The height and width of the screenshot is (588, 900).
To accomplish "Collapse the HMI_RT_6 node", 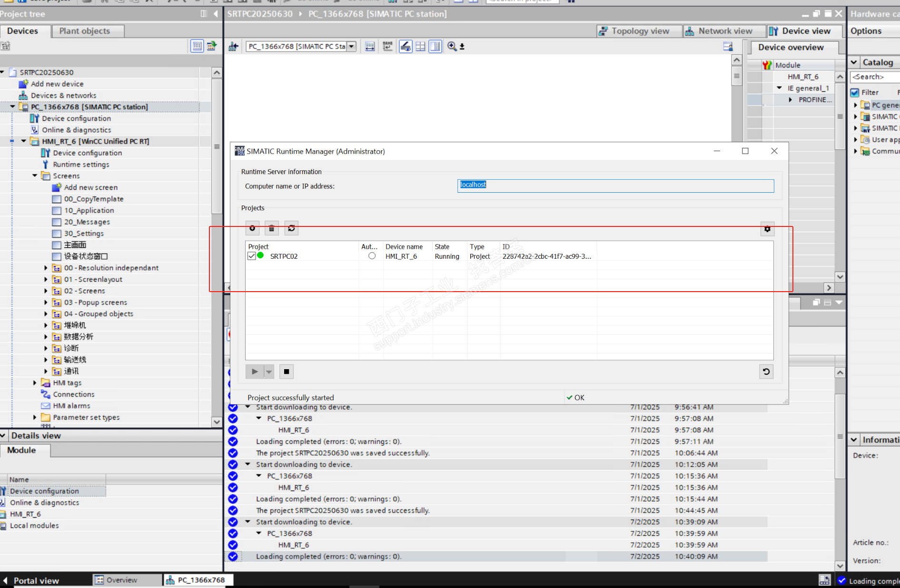I will [x=24, y=141].
